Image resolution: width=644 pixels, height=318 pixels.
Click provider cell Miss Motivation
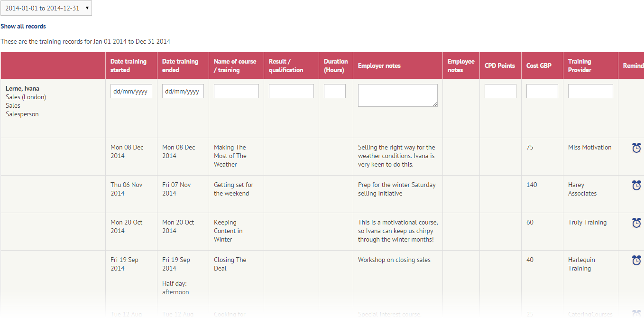(x=590, y=147)
